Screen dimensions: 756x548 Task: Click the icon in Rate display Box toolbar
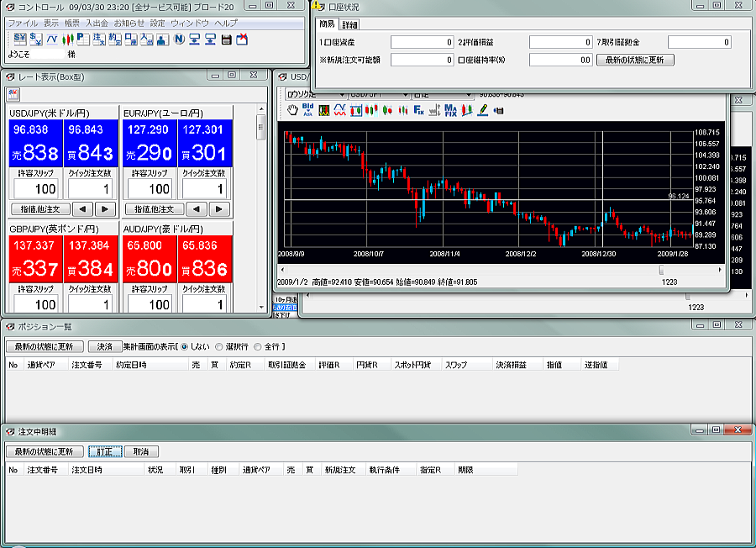13,94
